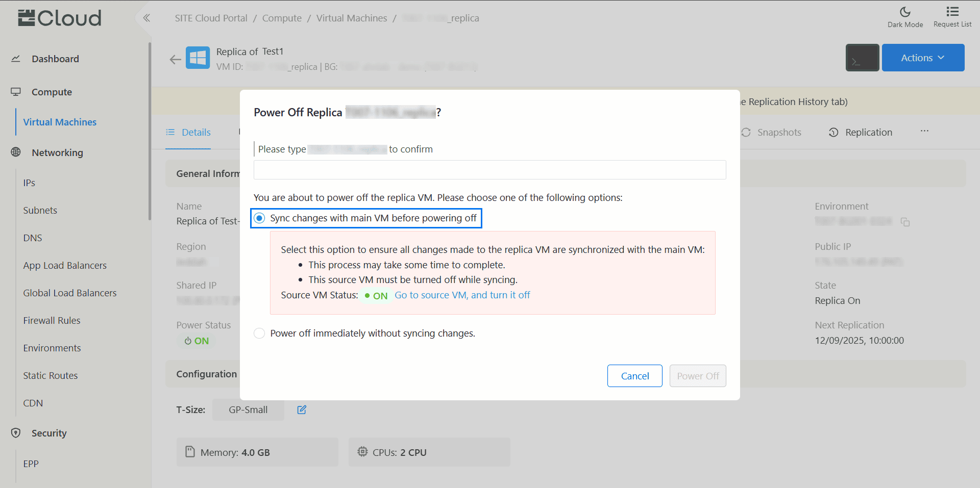Click Cancel in the Power Off dialog

point(634,376)
